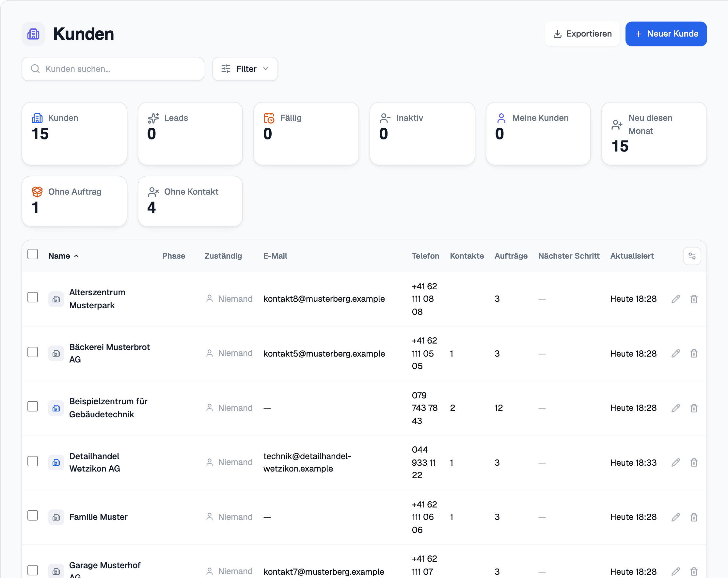Toggle the select-all checkbox in the table header
The width and height of the screenshot is (728, 578).
pyautogui.click(x=33, y=254)
